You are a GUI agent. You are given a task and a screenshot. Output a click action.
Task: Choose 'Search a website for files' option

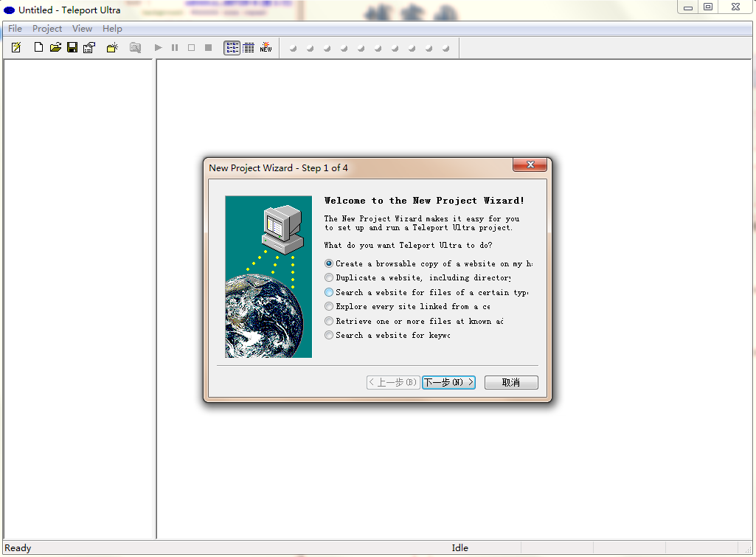(x=329, y=292)
